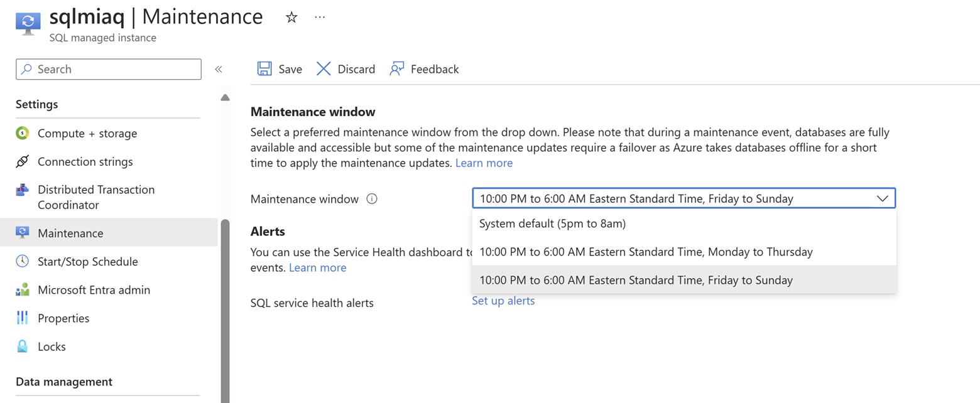Choose the Monday to Thursday window option
Screen dimensions: 980x403
point(684,252)
